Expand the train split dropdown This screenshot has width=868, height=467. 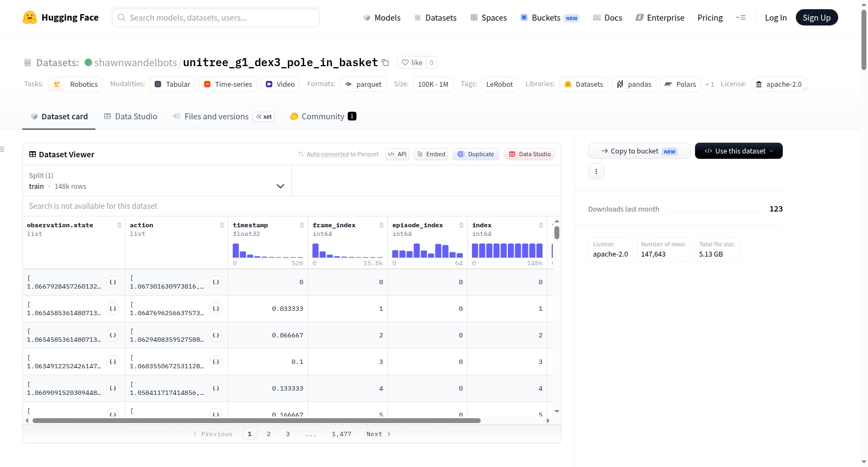coord(157,181)
